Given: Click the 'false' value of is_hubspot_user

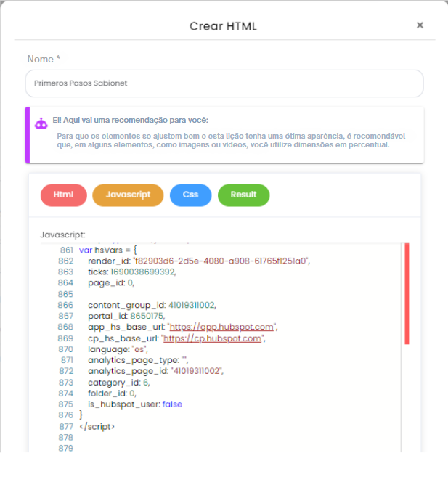Looking at the screenshot, I should tap(172, 404).
